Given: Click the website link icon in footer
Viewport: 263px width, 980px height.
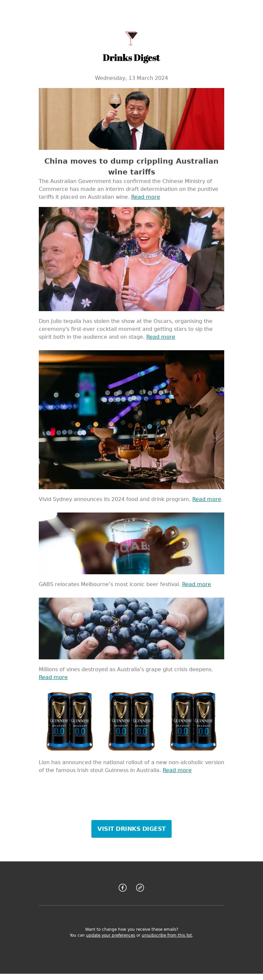Looking at the screenshot, I should click(x=140, y=888).
